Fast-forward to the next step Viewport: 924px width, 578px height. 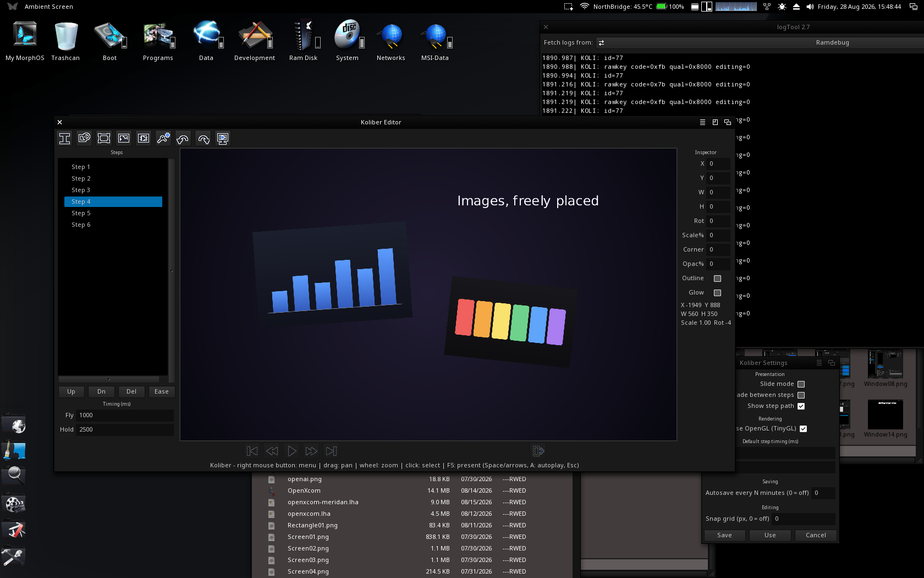[311, 451]
